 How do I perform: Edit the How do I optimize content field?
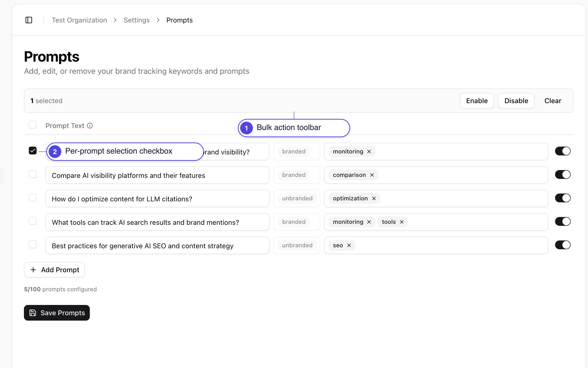157,198
